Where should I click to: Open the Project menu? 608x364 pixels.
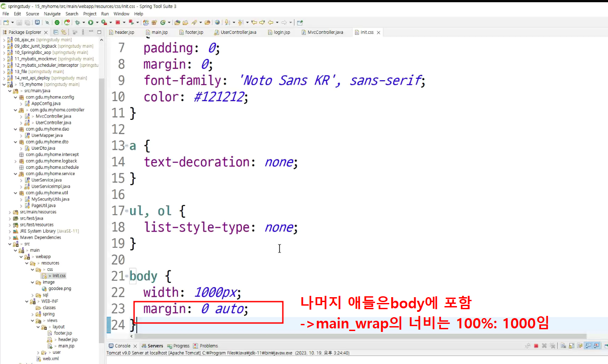click(90, 14)
